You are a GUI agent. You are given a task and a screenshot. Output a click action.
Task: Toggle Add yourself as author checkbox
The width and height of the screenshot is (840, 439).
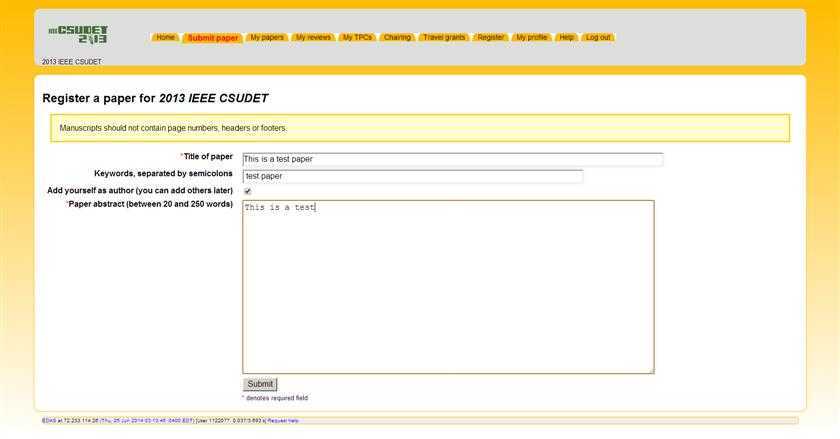coord(248,191)
